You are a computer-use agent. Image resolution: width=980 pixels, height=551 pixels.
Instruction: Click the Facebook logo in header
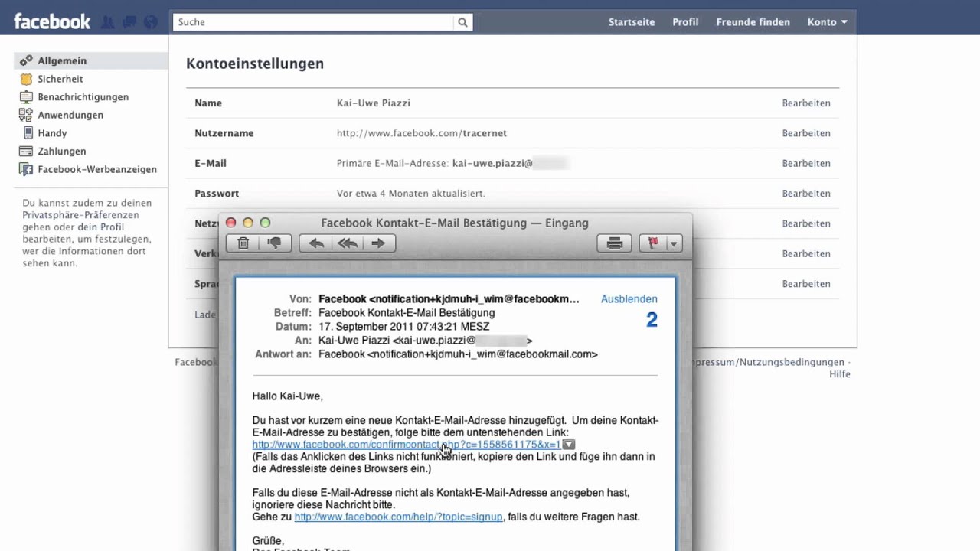[x=52, y=21]
